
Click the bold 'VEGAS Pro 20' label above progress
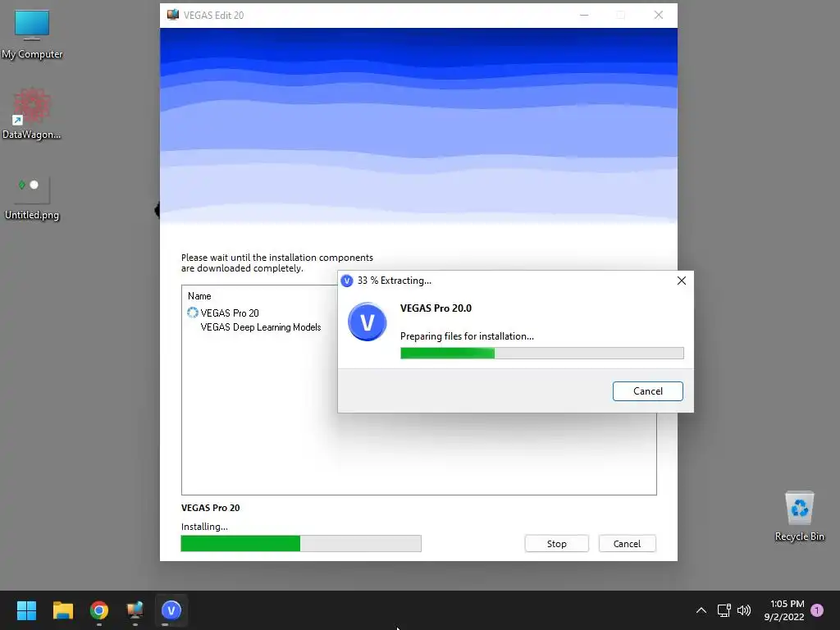tap(211, 508)
